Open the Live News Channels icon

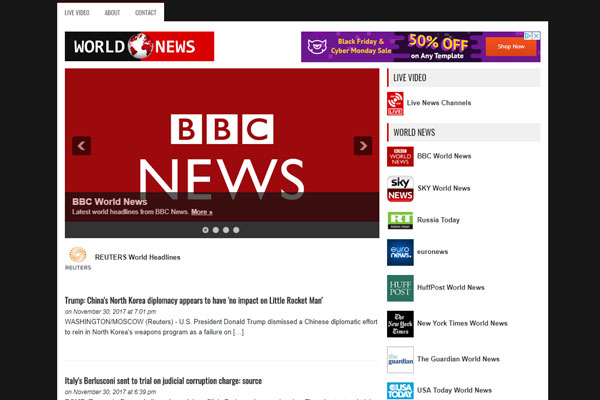[396, 103]
